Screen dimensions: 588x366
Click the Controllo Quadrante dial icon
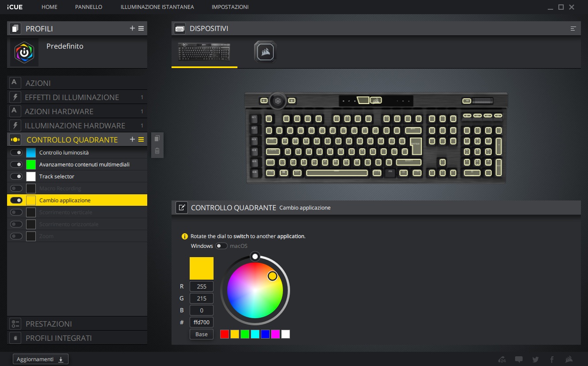[15, 139]
